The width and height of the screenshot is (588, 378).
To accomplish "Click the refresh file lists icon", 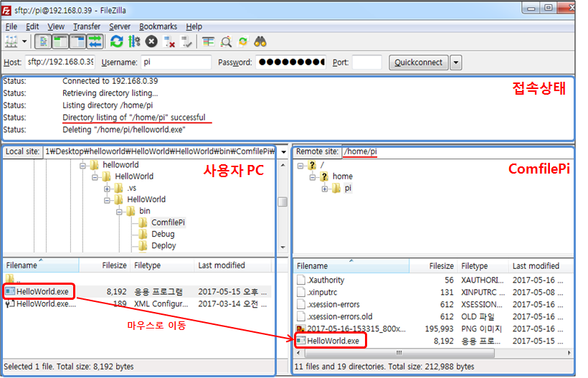I will (x=116, y=42).
